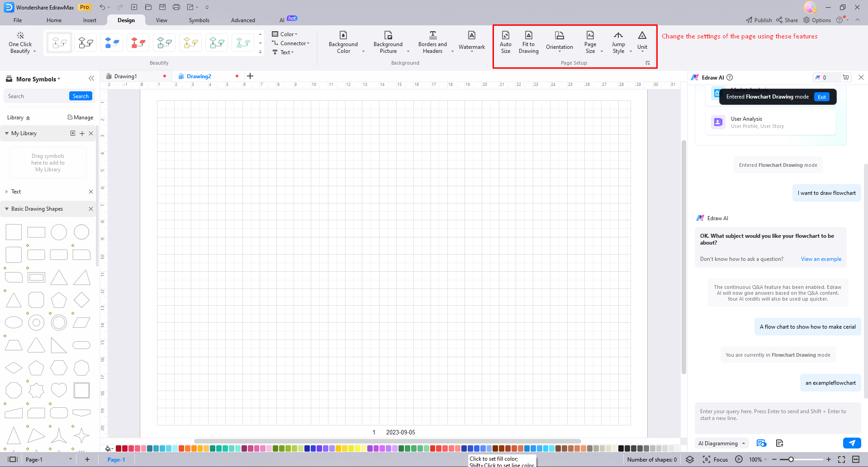Screen dimensions: 868x467
Task: Close the Text library section
Action: 91,192
